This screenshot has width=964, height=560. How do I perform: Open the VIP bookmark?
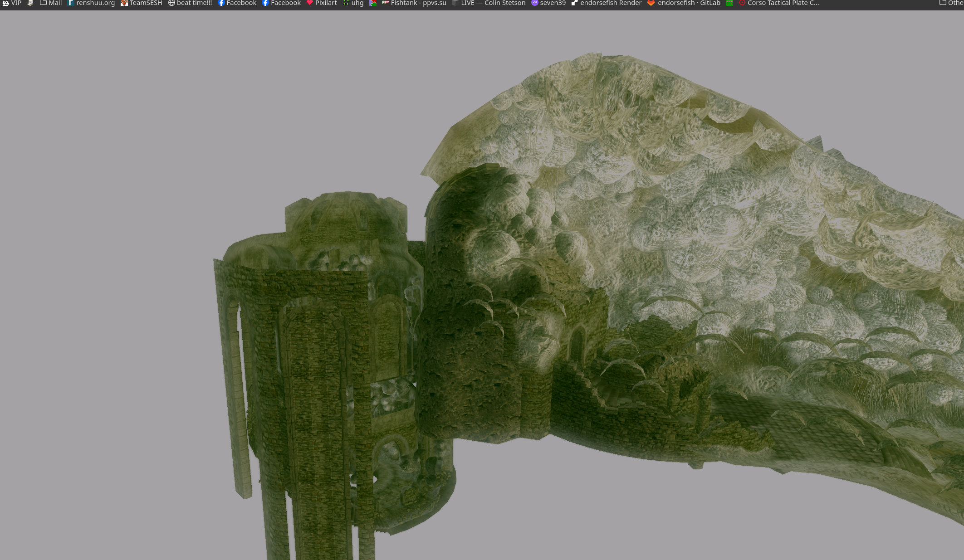pos(12,3)
